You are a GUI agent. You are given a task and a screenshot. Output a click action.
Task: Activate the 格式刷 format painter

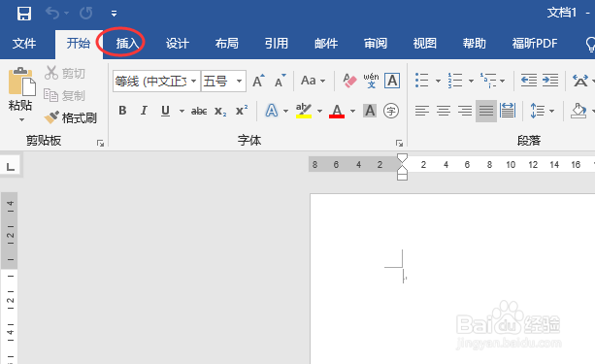(x=70, y=118)
